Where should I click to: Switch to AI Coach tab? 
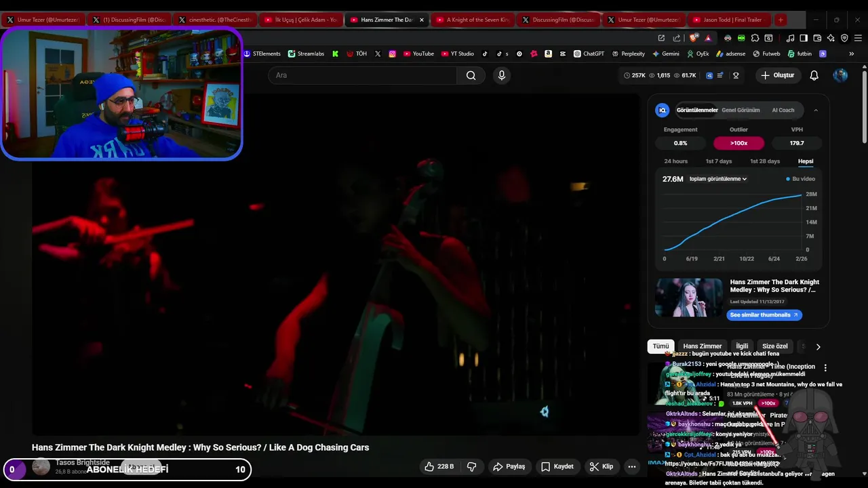tap(783, 110)
